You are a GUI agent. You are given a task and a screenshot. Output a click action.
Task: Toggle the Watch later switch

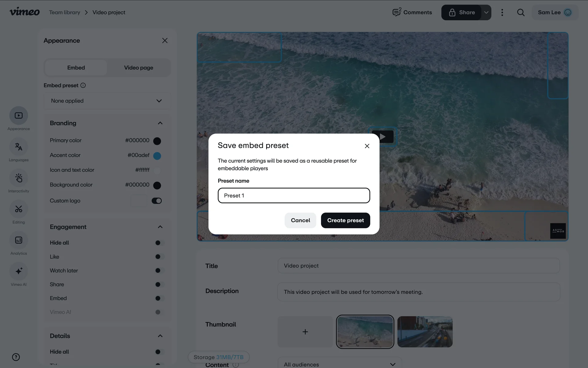[159, 270]
